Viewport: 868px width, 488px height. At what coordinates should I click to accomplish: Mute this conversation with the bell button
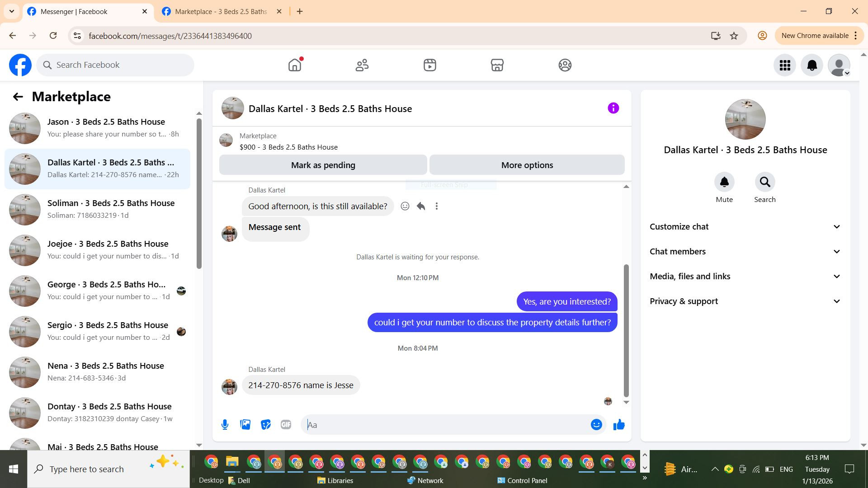724,182
